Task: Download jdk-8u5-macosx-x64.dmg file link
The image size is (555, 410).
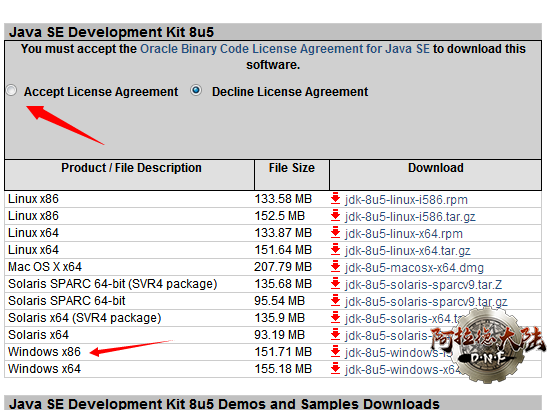Action: (414, 268)
